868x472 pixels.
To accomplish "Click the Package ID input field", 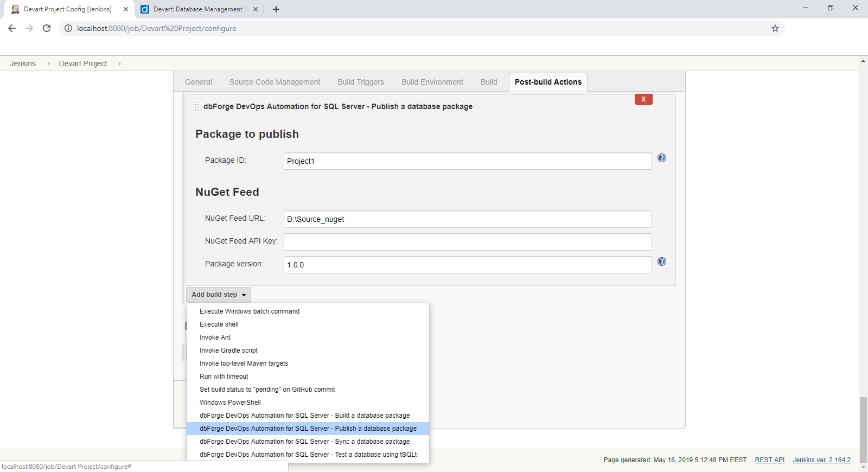I will click(x=468, y=161).
